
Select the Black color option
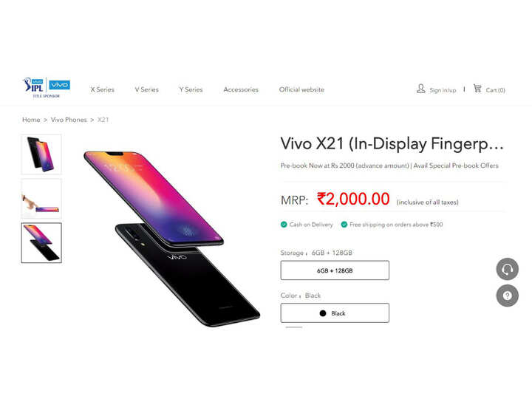[335, 313]
